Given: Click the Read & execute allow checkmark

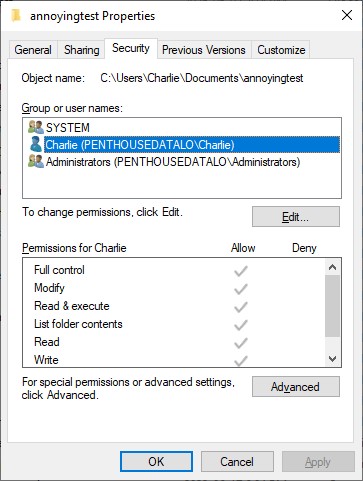Looking at the screenshot, I should (x=241, y=307).
